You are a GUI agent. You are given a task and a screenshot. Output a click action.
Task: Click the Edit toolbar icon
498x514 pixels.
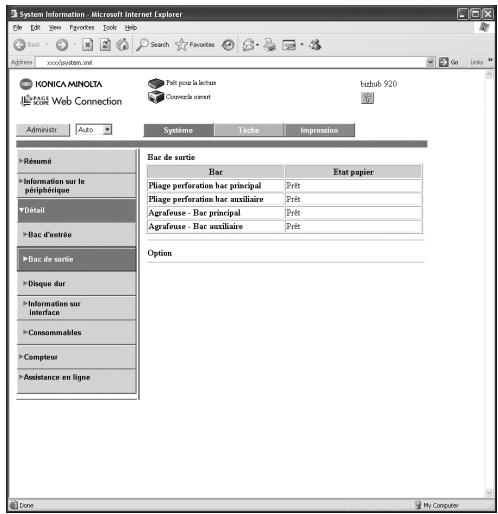tap(289, 45)
